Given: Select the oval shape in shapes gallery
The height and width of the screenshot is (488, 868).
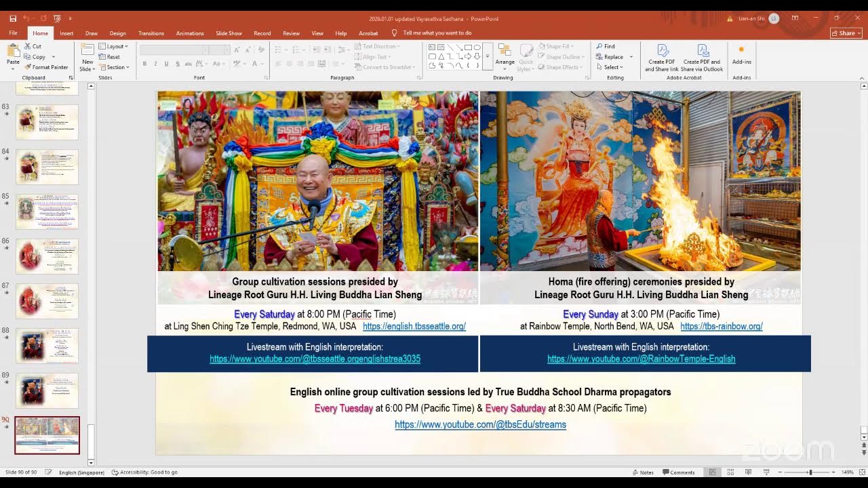Looking at the screenshot, I should tap(477, 47).
